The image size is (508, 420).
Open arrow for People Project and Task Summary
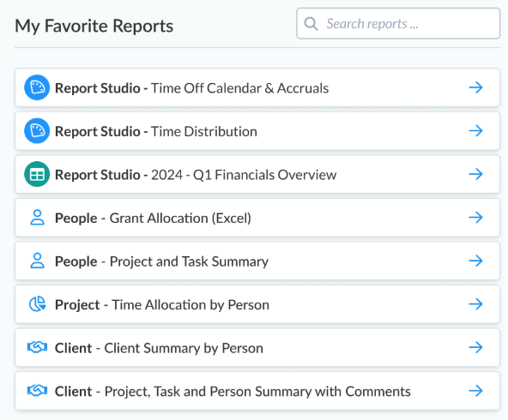476,261
